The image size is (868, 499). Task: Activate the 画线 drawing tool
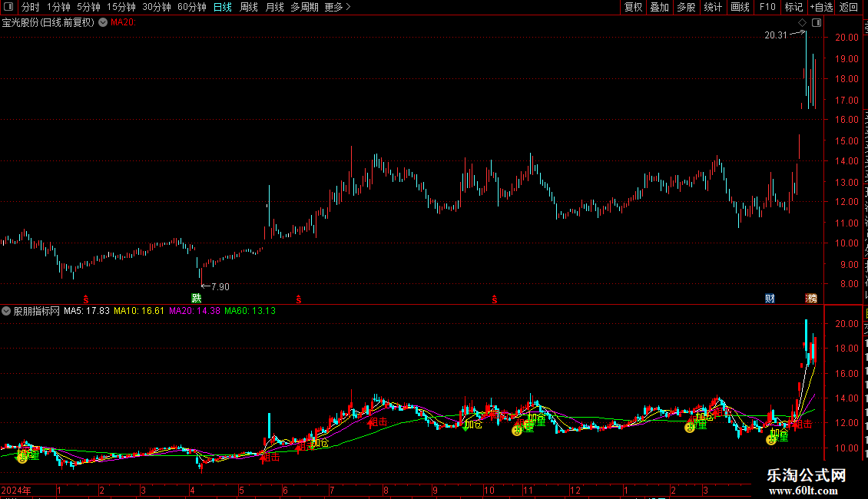pyautogui.click(x=740, y=7)
